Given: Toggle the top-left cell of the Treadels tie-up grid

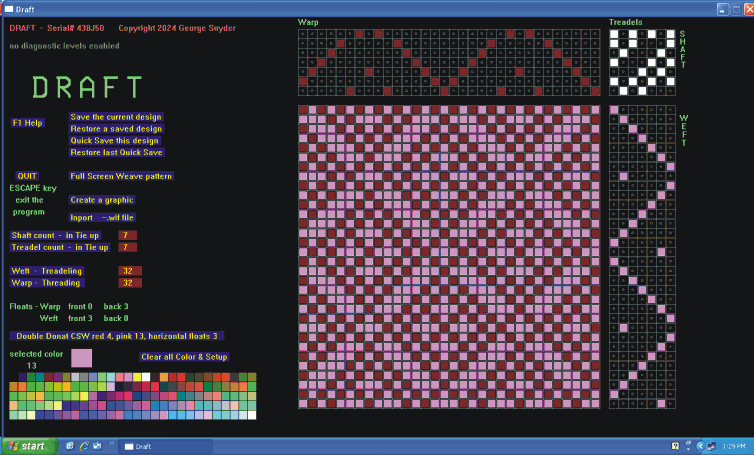Looking at the screenshot, I should coord(615,33).
